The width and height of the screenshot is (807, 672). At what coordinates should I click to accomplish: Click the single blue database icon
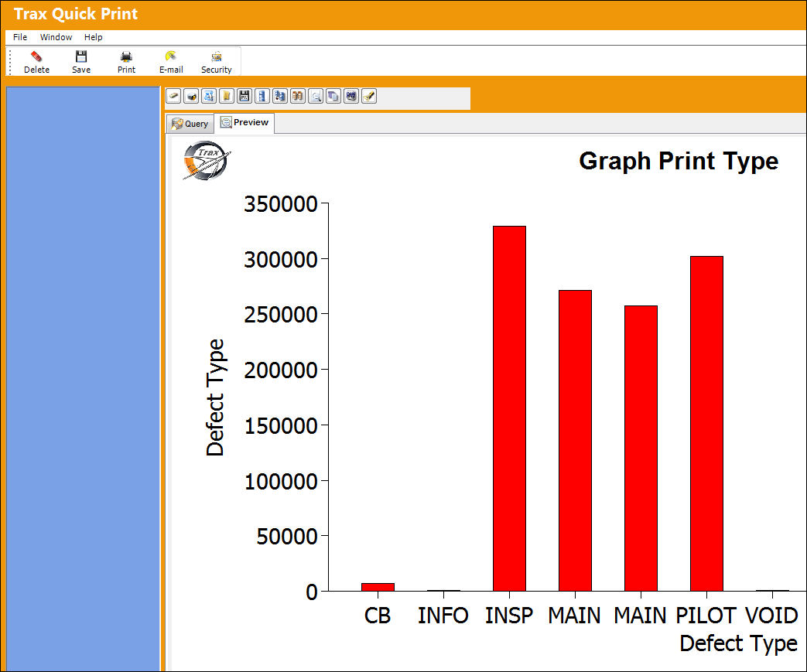tap(262, 96)
